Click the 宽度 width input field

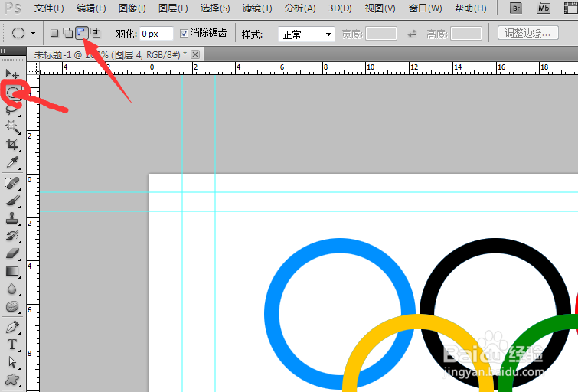click(381, 34)
